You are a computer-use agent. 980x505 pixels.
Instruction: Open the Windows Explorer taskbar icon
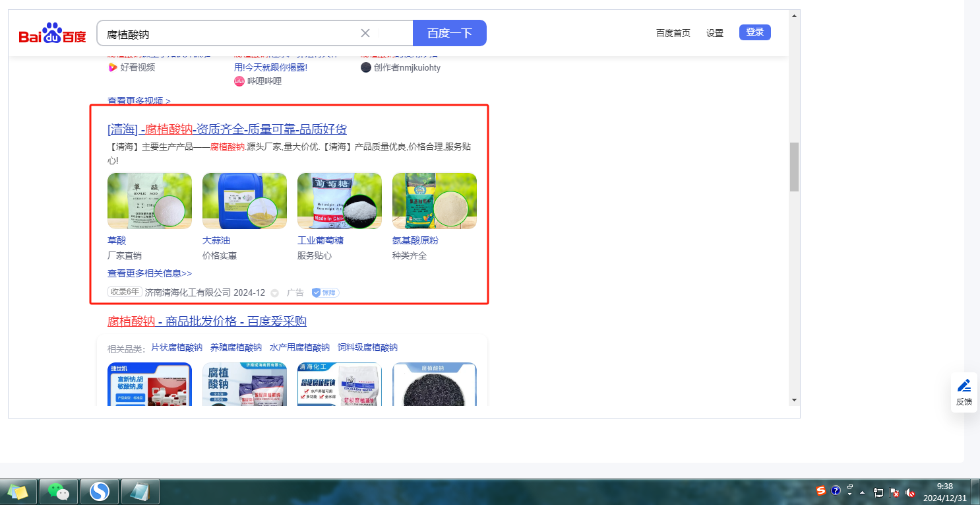(x=18, y=491)
